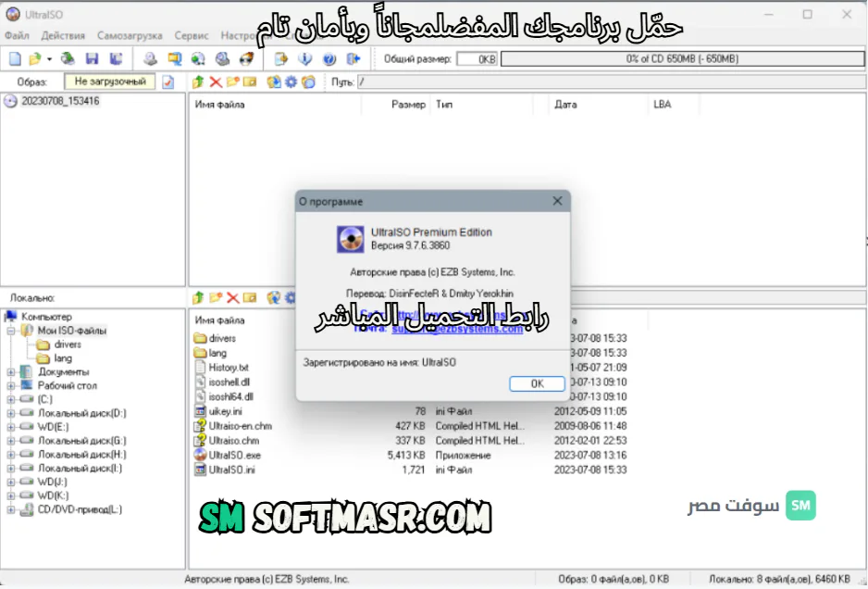
Task: Click the blue info properties icon
Action: pos(305,58)
